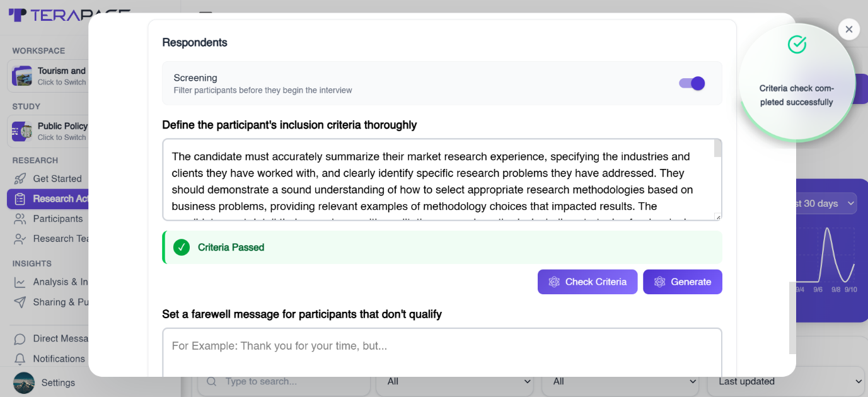
Task: Click the Tourism workspace thumbnail
Action: 22,76
